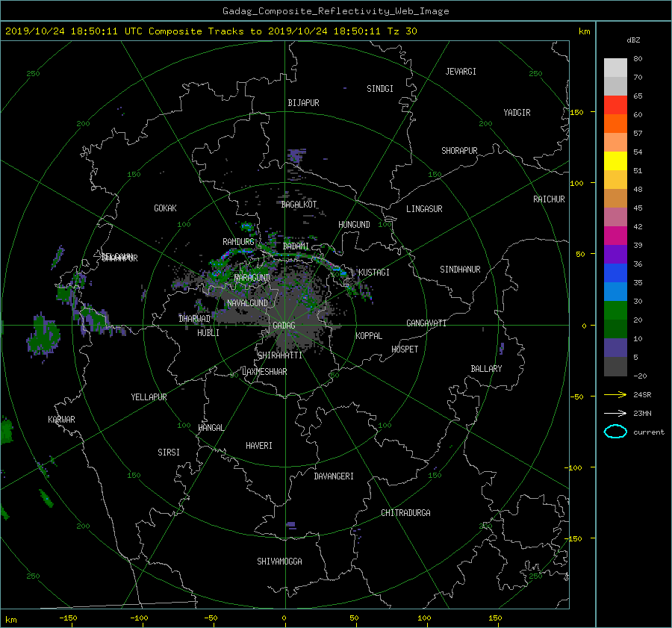Click the HAVERI city label
This screenshot has width=672, height=628.
(259, 446)
